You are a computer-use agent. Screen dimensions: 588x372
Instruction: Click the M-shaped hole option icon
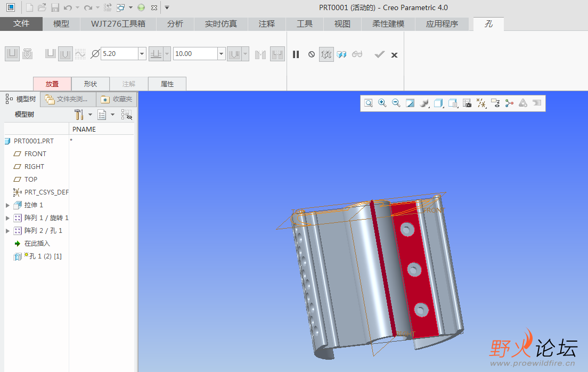260,54
